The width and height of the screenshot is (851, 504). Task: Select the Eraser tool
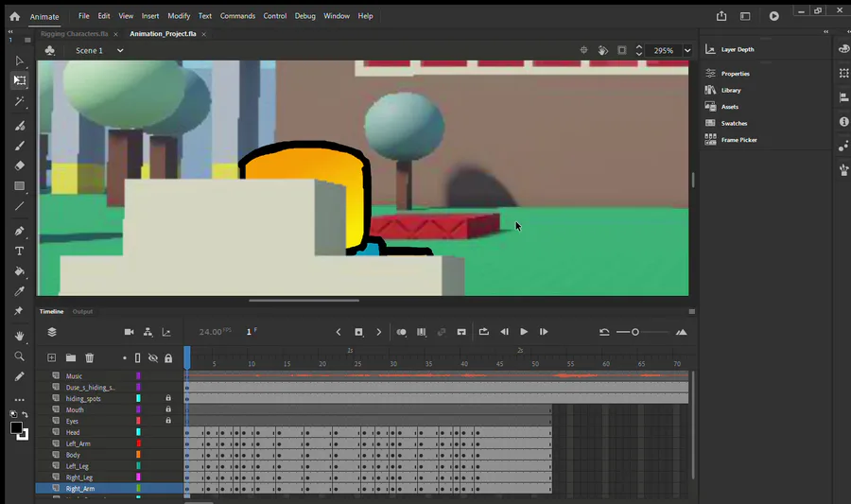pos(20,165)
